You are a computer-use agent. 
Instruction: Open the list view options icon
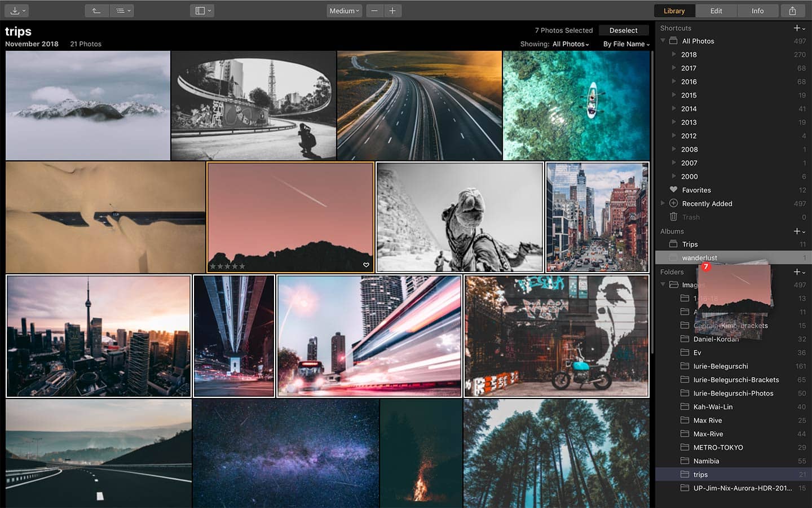(122, 11)
